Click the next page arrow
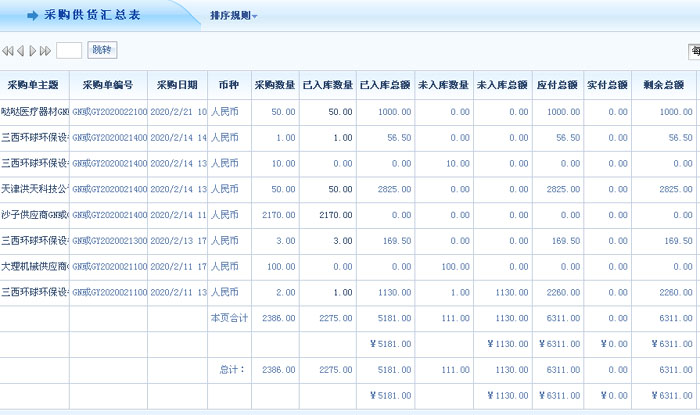The width and height of the screenshot is (700, 415). (x=34, y=50)
